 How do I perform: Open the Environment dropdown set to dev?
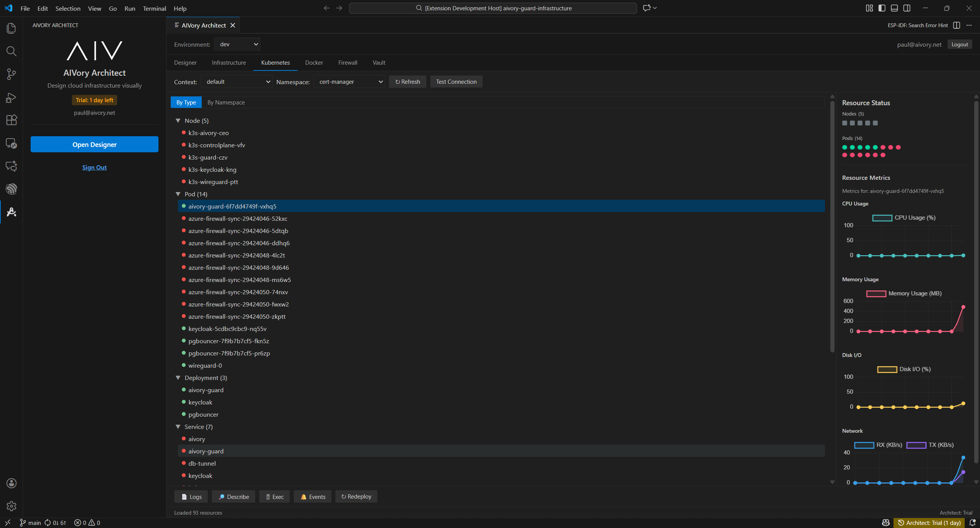(237, 44)
